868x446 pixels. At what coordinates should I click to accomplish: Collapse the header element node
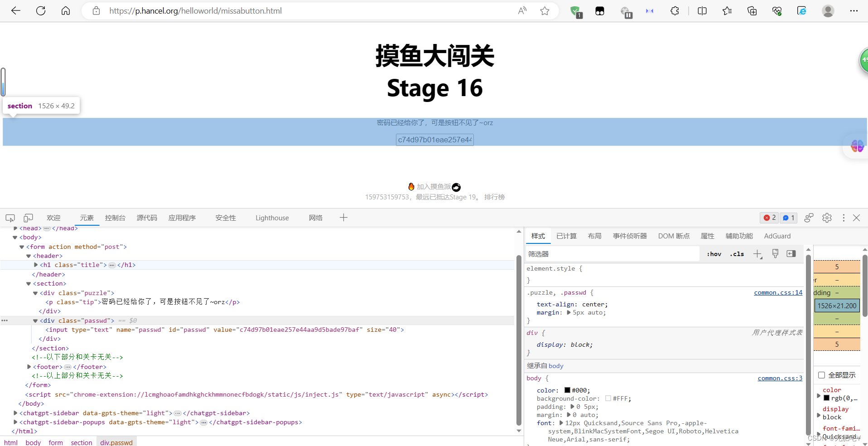29,256
